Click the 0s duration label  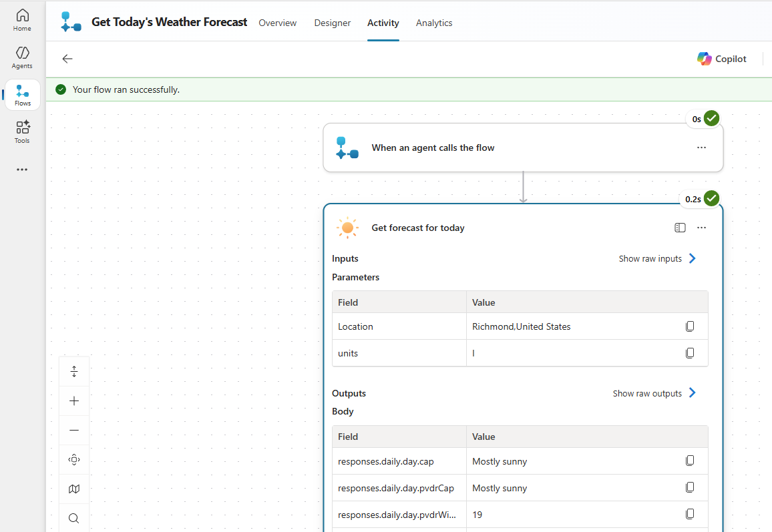[x=696, y=119]
